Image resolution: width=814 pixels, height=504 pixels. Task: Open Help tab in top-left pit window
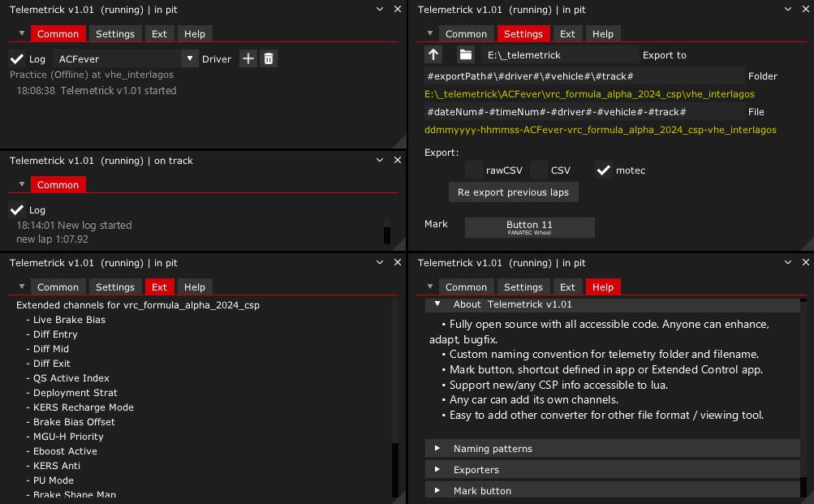[195, 34]
